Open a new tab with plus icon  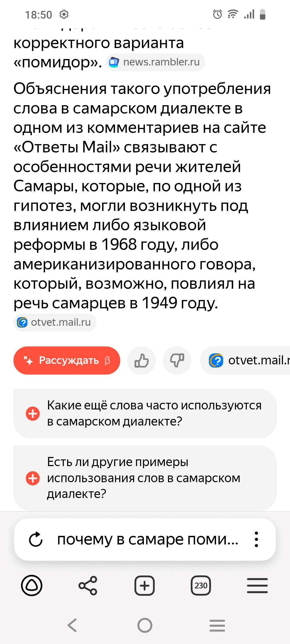click(144, 585)
